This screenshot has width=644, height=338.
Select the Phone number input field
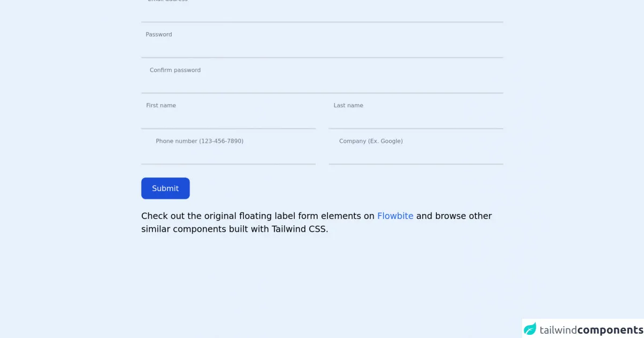(228, 155)
